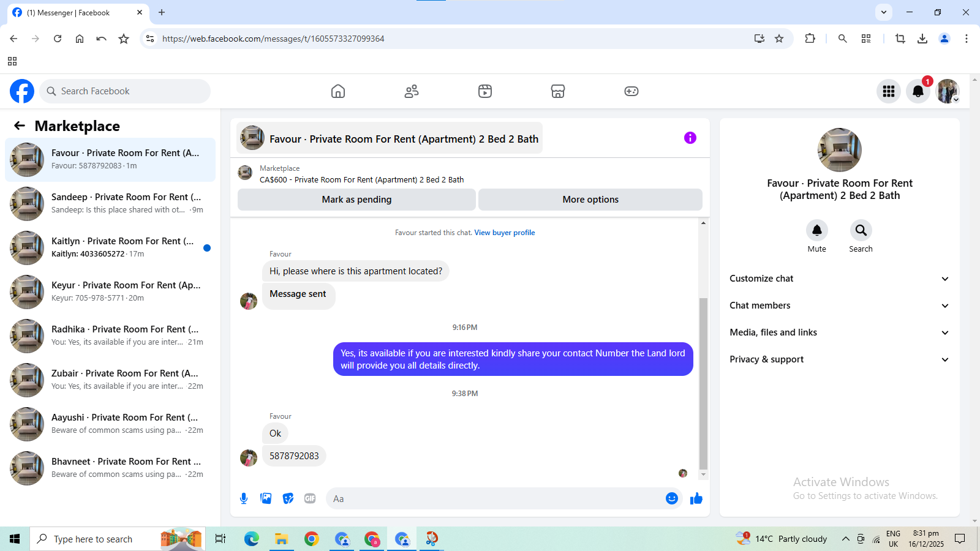This screenshot has height=551, width=980.
Task: Choose a sticker icon
Action: (288, 498)
